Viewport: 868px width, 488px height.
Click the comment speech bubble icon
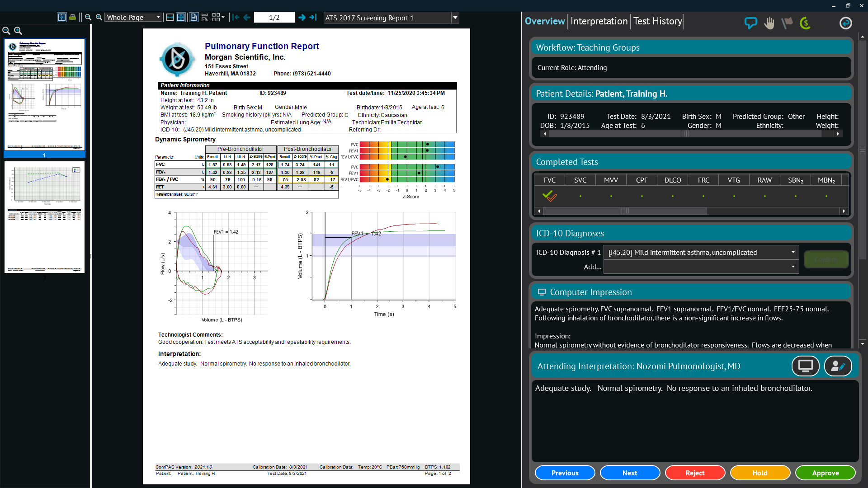coord(751,23)
